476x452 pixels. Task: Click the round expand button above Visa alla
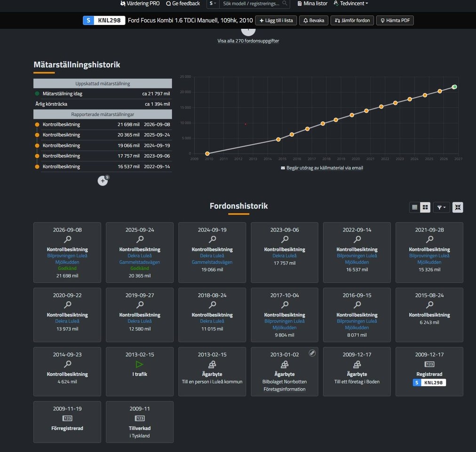pos(248,30)
